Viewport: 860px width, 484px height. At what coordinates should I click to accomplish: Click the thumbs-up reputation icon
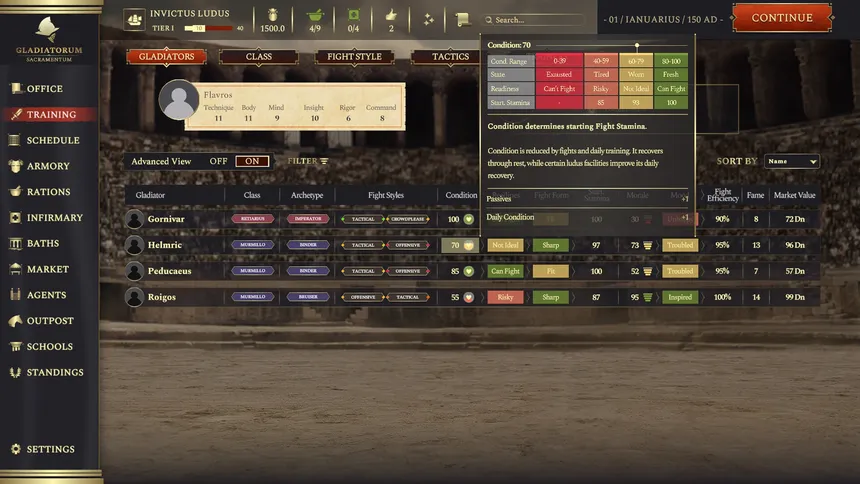coord(391,15)
